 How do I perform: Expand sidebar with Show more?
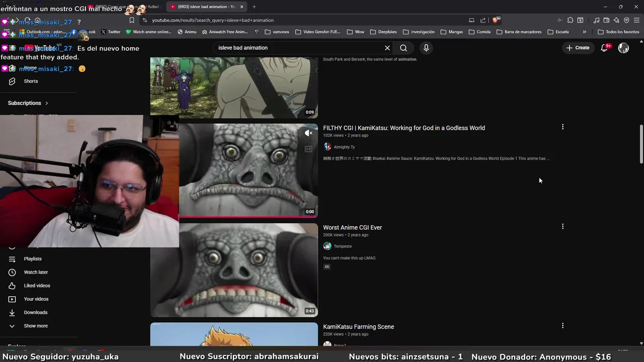point(36,326)
